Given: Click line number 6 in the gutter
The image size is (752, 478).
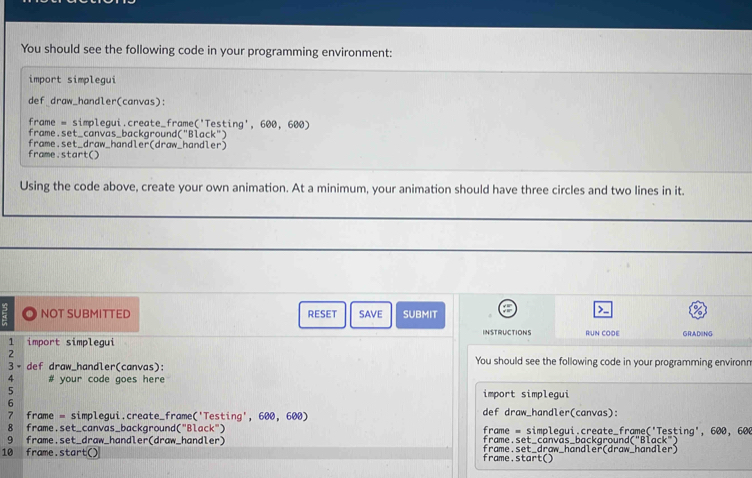Looking at the screenshot, I should tap(11, 404).
